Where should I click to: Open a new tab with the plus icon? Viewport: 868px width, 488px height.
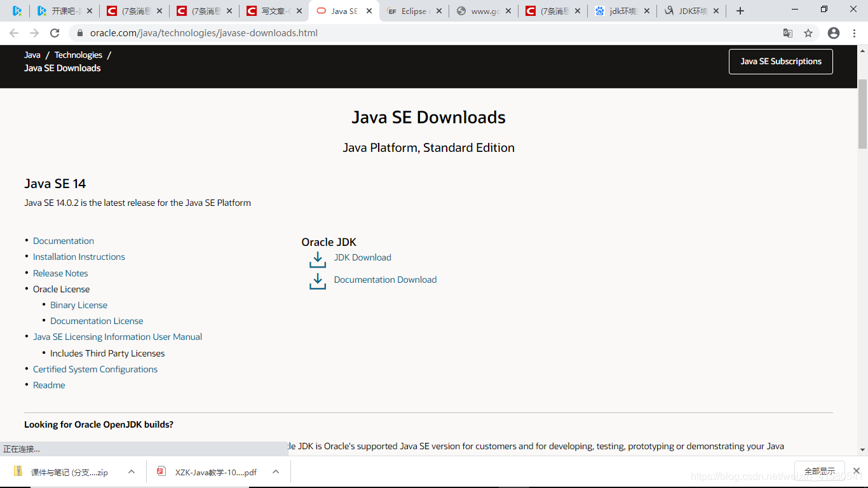click(740, 11)
